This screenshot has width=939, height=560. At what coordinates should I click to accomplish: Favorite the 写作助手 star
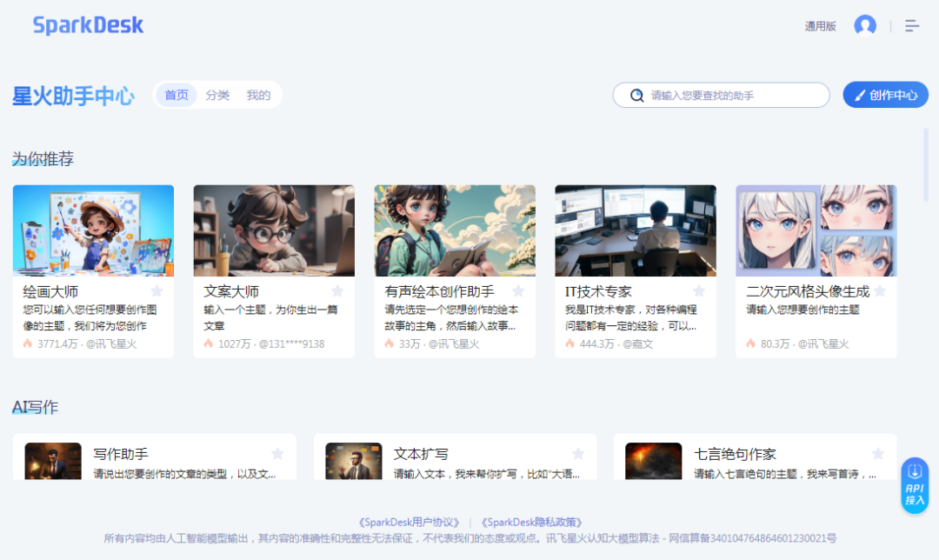click(277, 453)
